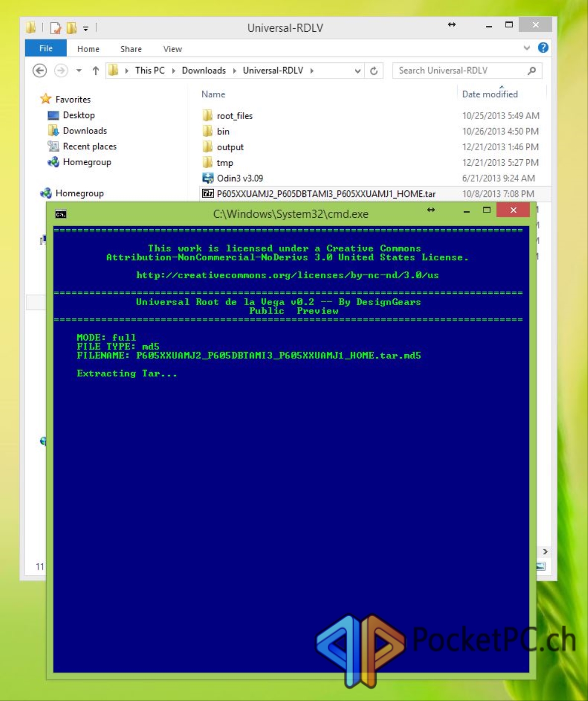This screenshot has width=588, height=701.
Task: Click the 'Extracting Tar...' console line
Action: click(127, 374)
